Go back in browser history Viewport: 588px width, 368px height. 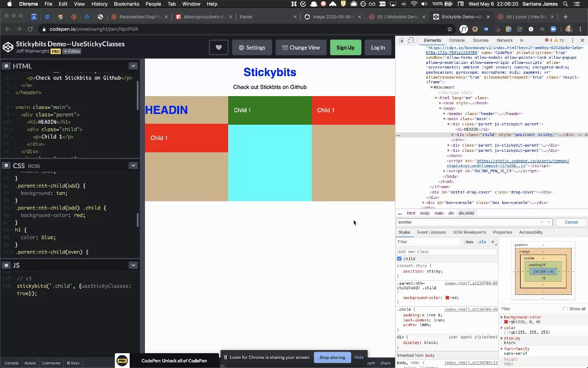[x=8, y=29]
